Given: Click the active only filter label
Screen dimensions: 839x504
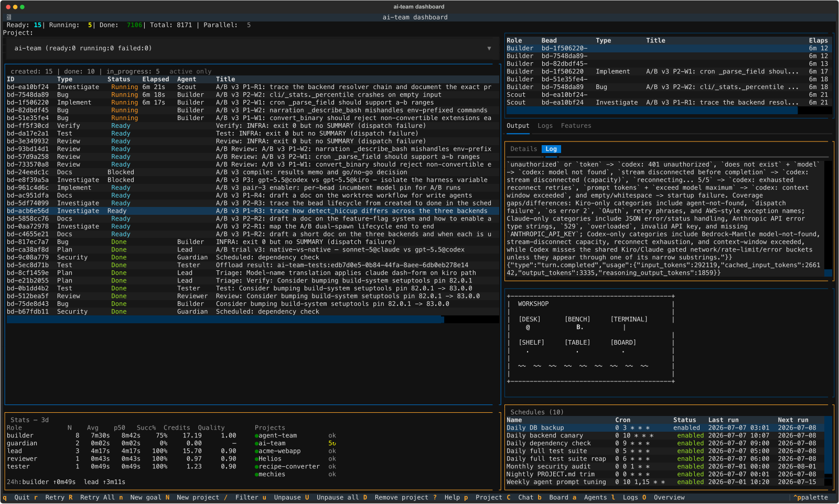Looking at the screenshot, I should pyautogui.click(x=190, y=72).
